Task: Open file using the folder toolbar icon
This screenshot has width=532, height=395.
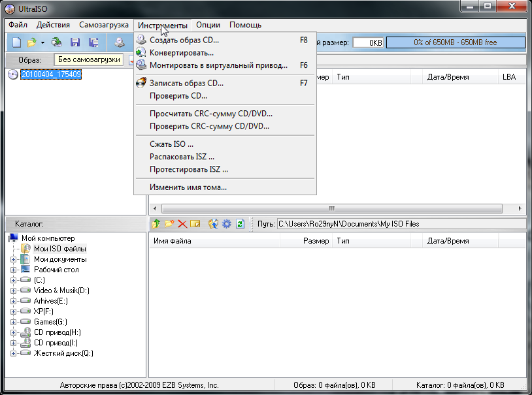Action: tap(31, 42)
